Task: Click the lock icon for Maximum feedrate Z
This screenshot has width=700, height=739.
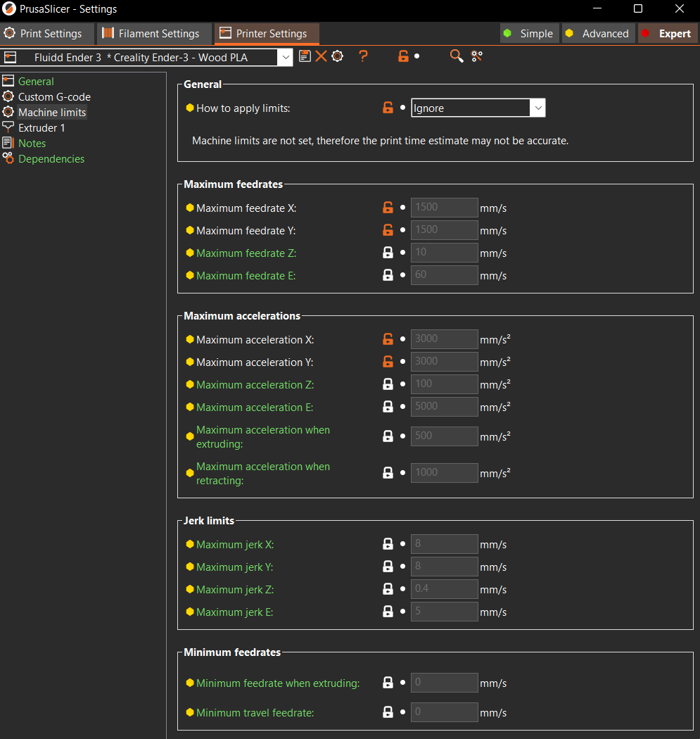Action: pyautogui.click(x=388, y=253)
